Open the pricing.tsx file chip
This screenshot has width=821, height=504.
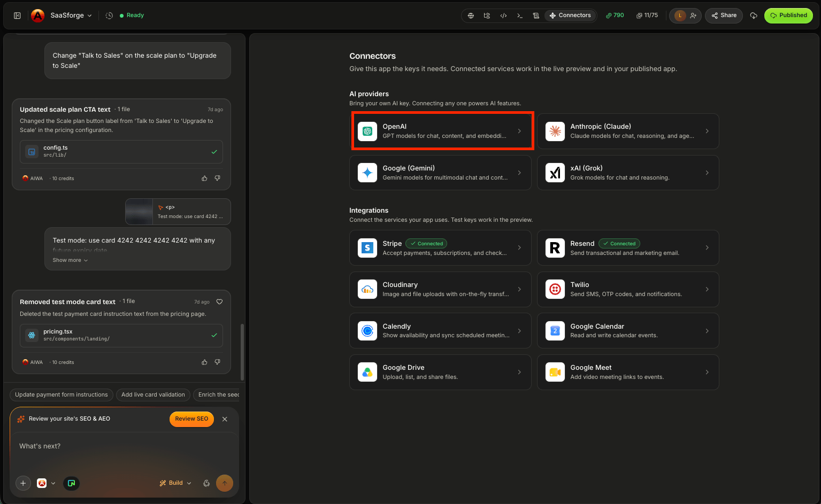tap(121, 336)
